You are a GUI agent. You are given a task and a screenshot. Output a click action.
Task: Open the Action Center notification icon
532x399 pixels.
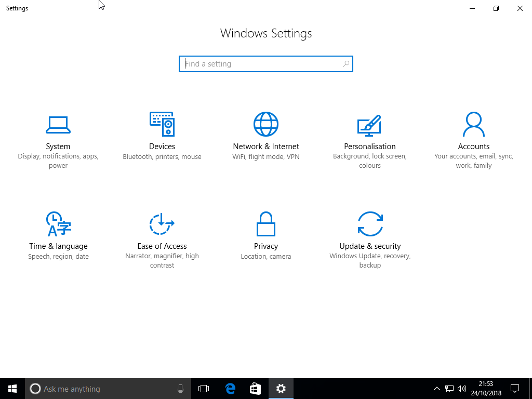(x=515, y=389)
